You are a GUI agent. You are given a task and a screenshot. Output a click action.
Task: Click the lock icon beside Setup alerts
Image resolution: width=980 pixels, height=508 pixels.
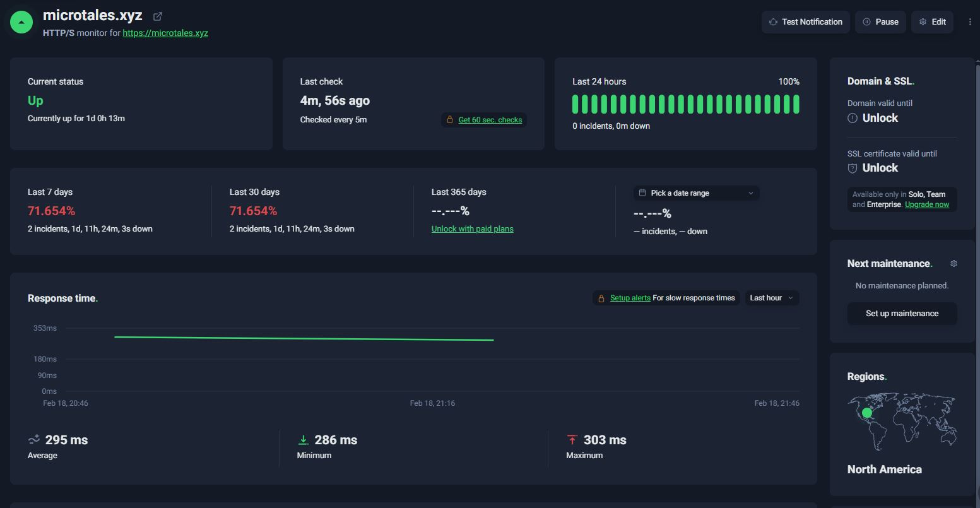601,298
